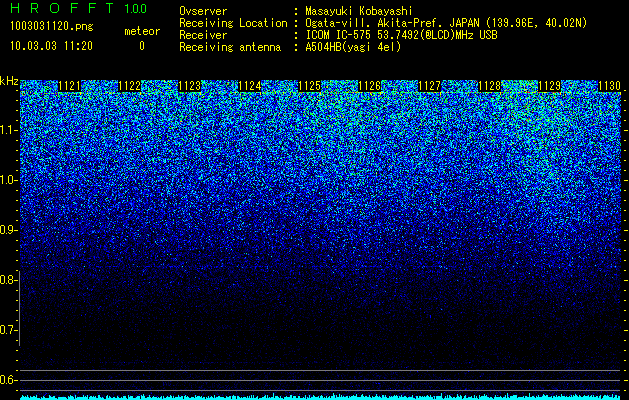The image size is (629, 400).
Task: Click the Ovserver field label
Action: click(203, 11)
